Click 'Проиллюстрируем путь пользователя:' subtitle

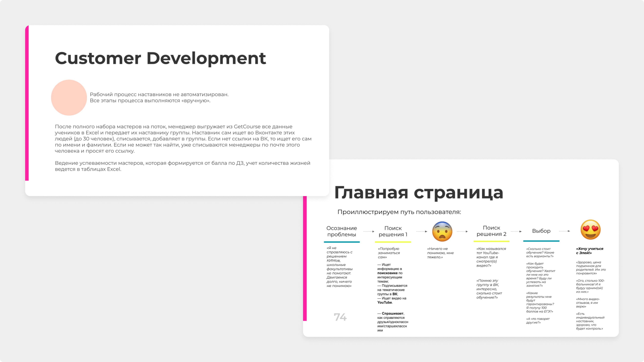(x=399, y=212)
